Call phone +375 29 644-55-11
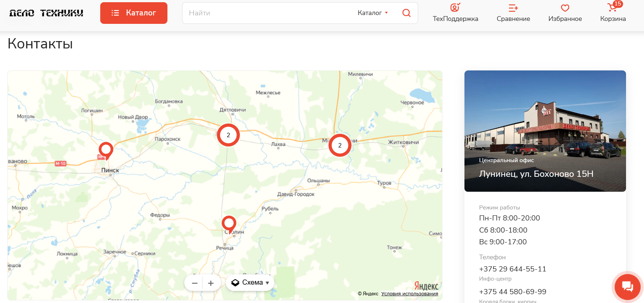This screenshot has height=303, width=644. [513, 269]
